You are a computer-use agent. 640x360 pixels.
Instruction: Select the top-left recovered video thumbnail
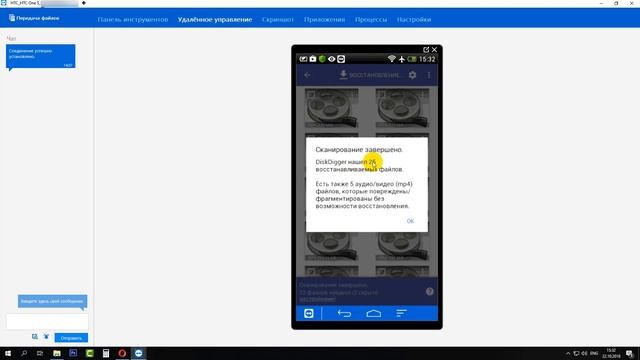point(331,108)
